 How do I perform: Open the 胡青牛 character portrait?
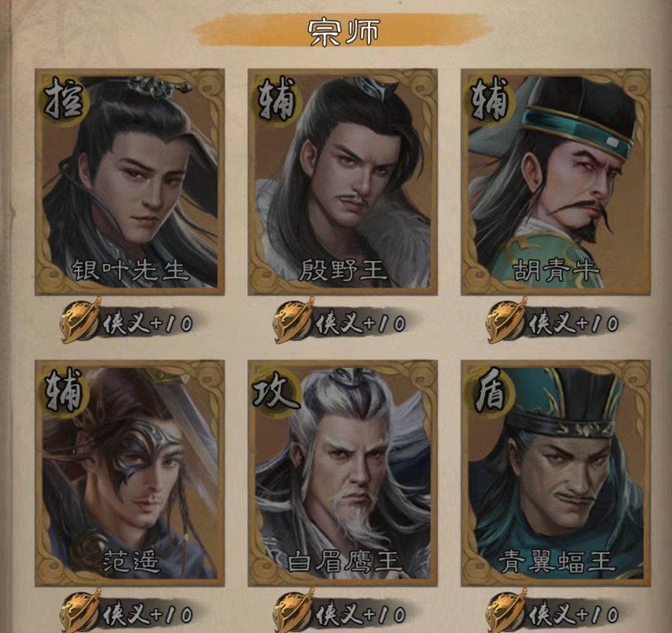(x=556, y=182)
